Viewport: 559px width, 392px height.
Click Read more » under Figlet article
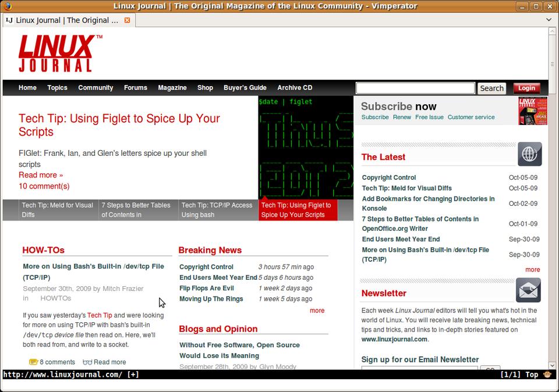41,175
